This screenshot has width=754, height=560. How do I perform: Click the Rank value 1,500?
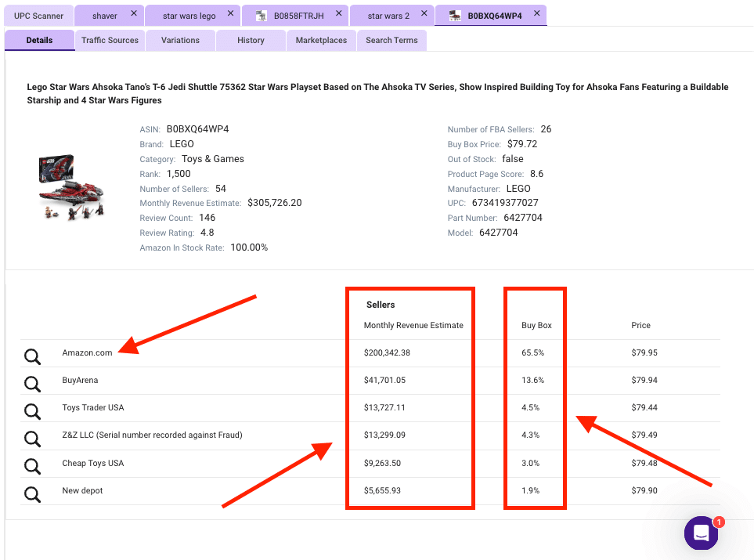[179, 174]
